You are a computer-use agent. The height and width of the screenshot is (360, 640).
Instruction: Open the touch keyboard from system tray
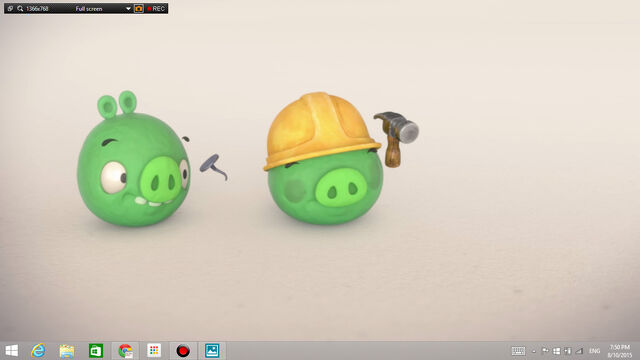click(x=518, y=351)
